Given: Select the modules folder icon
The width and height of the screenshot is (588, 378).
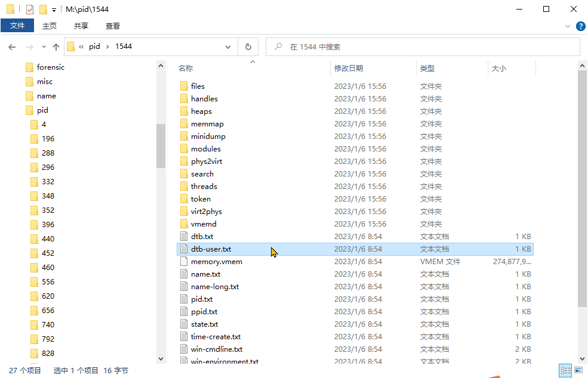Looking at the screenshot, I should click(184, 148).
